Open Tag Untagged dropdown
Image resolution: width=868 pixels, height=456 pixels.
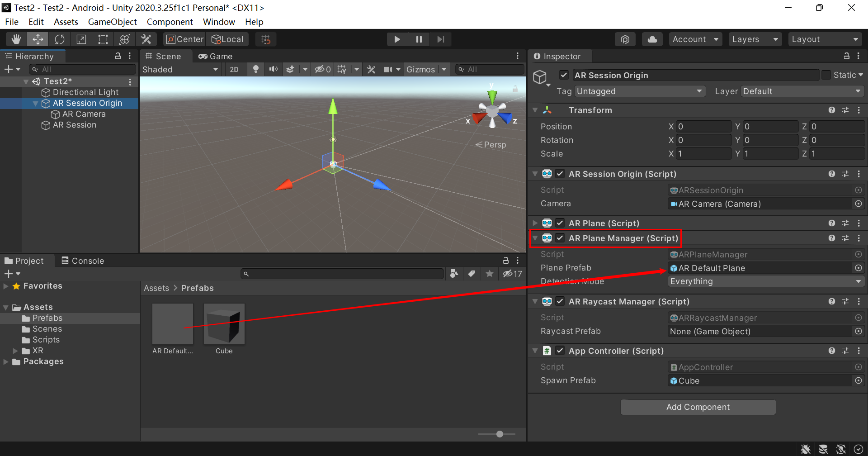640,91
